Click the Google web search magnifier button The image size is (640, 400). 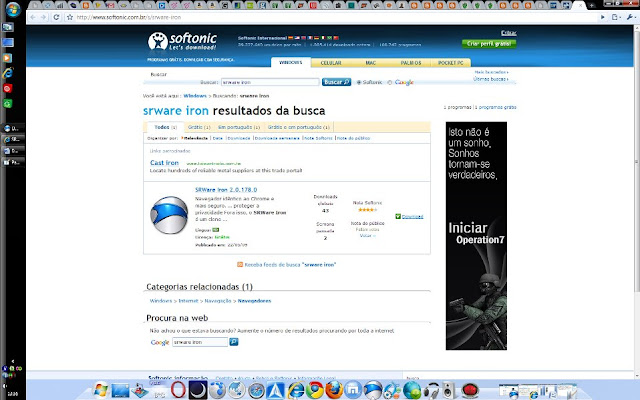coord(233,342)
